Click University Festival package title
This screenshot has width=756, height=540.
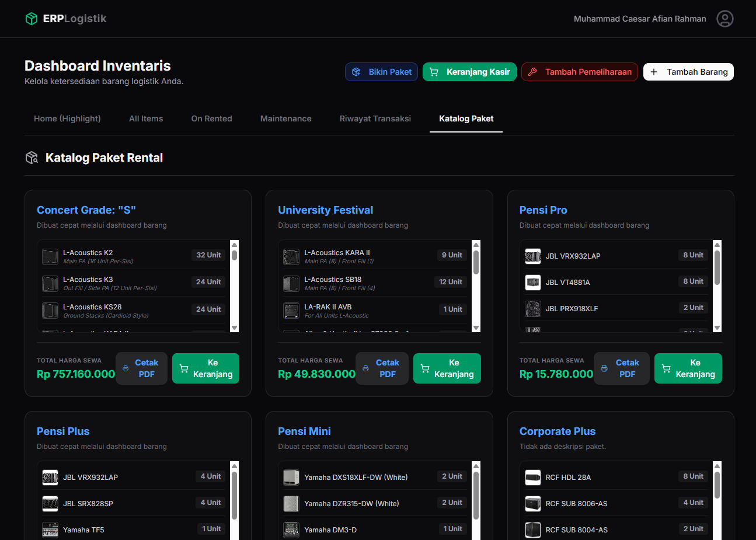pos(325,210)
